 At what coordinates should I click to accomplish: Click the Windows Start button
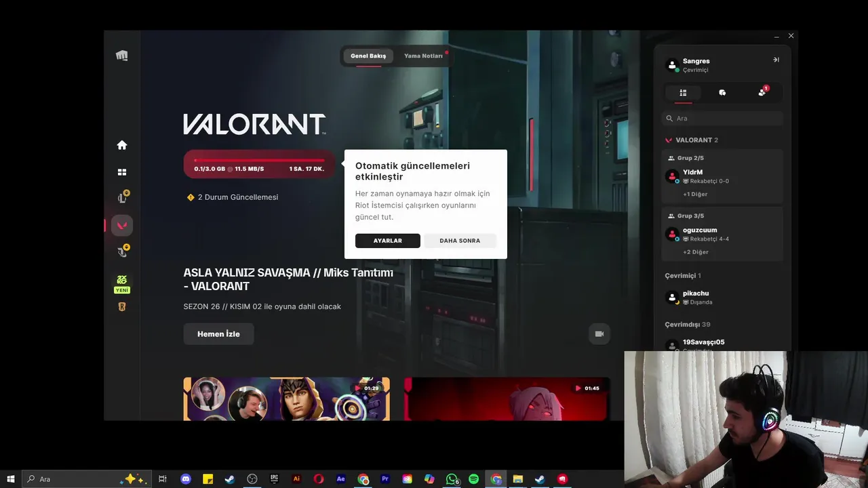[11, 479]
